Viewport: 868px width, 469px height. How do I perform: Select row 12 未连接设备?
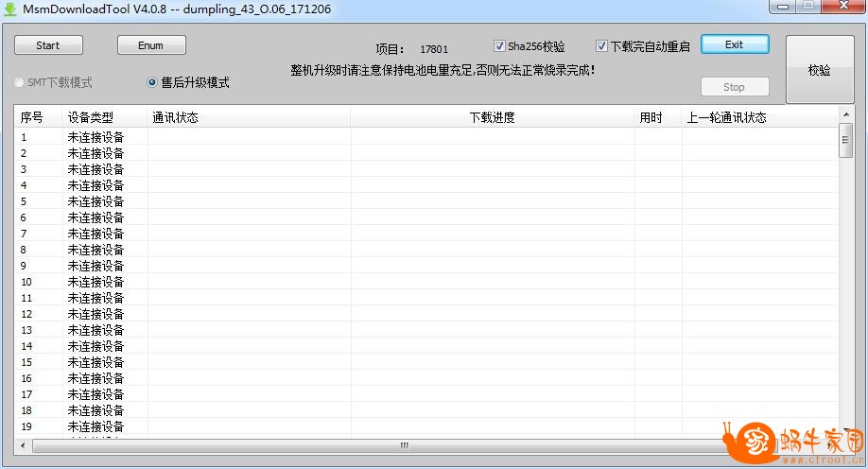[x=426, y=313]
